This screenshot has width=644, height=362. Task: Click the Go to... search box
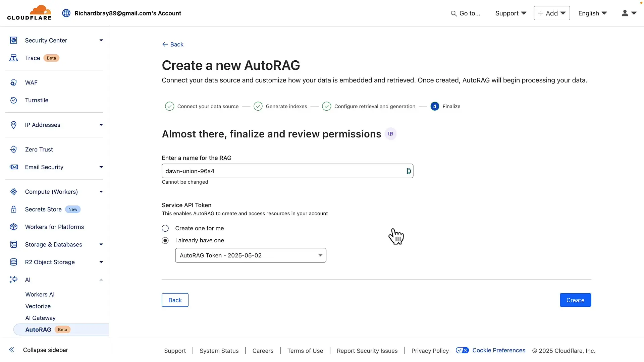point(465,13)
